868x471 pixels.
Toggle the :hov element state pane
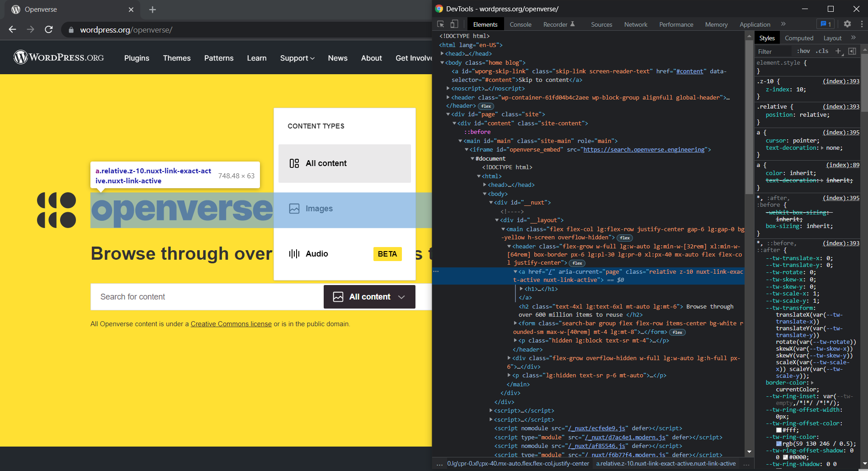click(803, 51)
